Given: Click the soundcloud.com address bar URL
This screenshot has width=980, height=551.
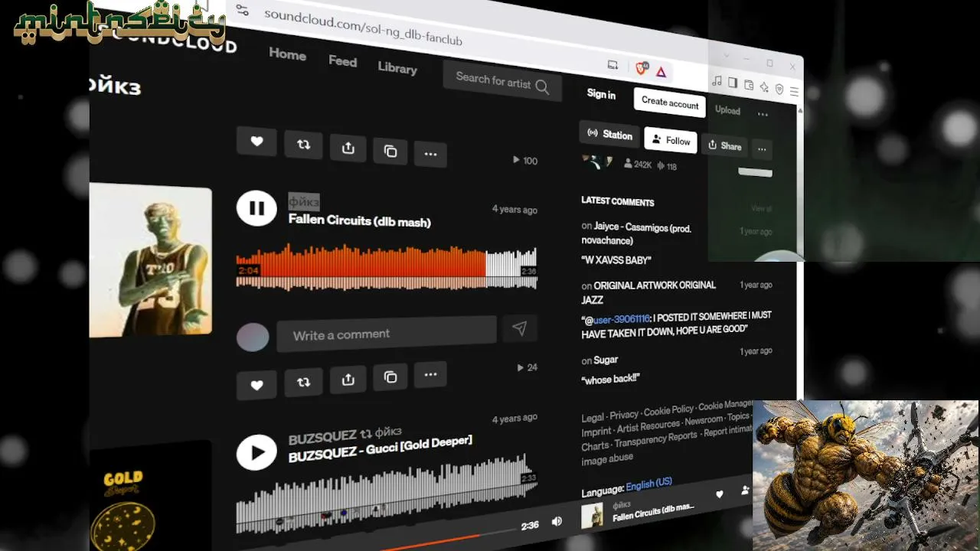Looking at the screenshot, I should (x=363, y=27).
